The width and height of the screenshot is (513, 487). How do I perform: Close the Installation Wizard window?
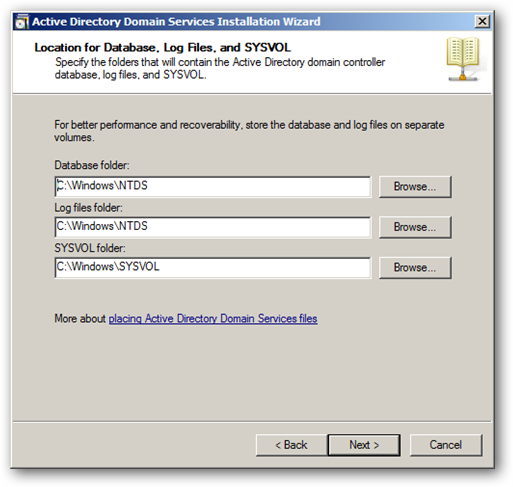(482, 22)
